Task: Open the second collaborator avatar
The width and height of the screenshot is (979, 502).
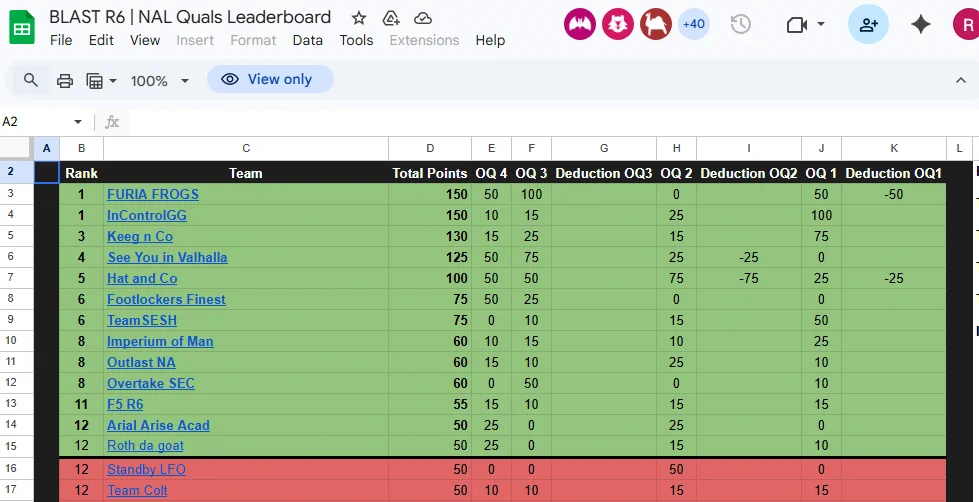Action: click(617, 24)
